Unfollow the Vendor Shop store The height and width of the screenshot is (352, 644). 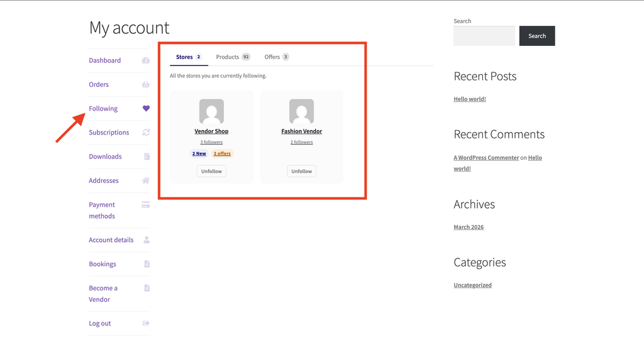tap(211, 171)
